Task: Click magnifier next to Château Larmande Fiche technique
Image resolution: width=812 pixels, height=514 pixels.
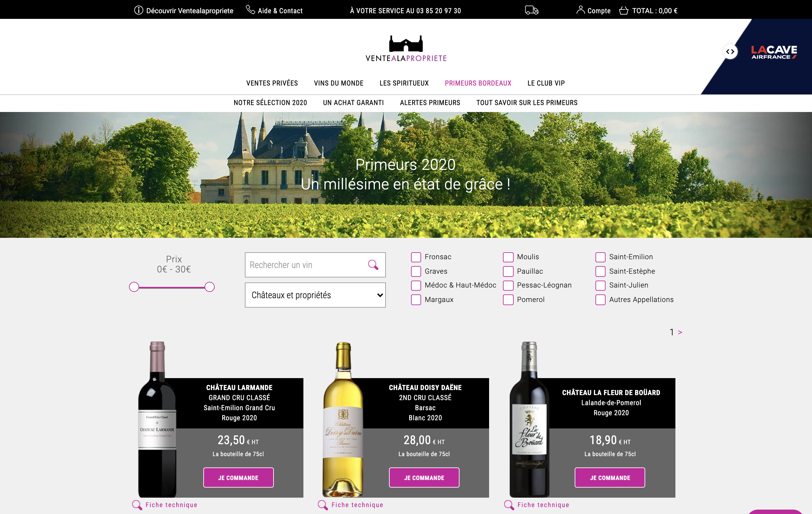Action: 137,505
